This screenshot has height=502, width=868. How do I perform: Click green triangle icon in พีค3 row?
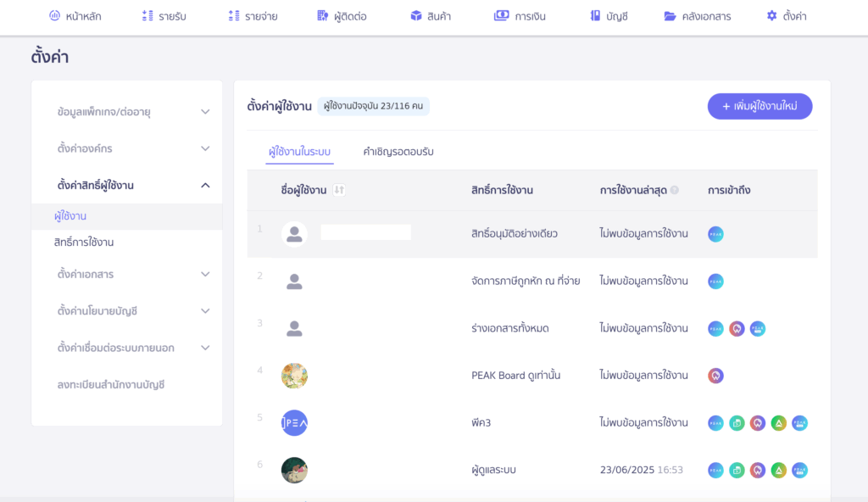pos(779,423)
